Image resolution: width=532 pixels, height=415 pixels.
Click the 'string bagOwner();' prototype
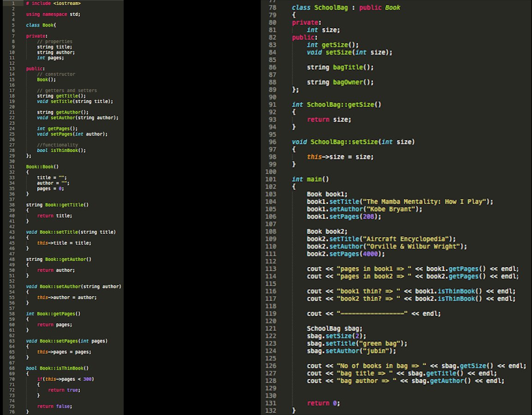341,82
